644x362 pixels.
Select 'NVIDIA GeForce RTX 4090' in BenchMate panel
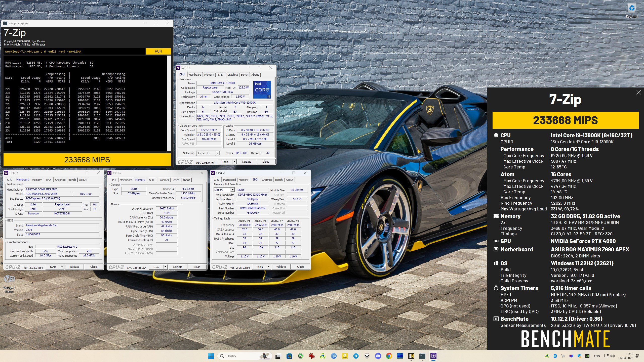[x=583, y=241]
